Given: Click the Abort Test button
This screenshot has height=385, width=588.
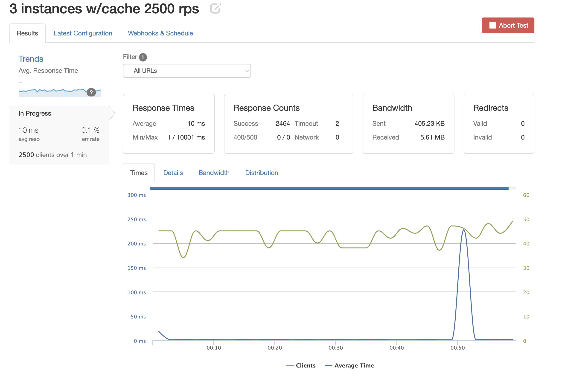Looking at the screenshot, I should coord(508,26).
